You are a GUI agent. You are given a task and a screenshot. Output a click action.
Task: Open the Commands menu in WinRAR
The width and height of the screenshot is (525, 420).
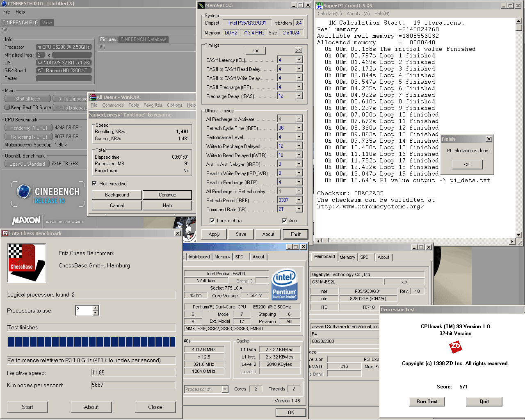[x=113, y=105]
